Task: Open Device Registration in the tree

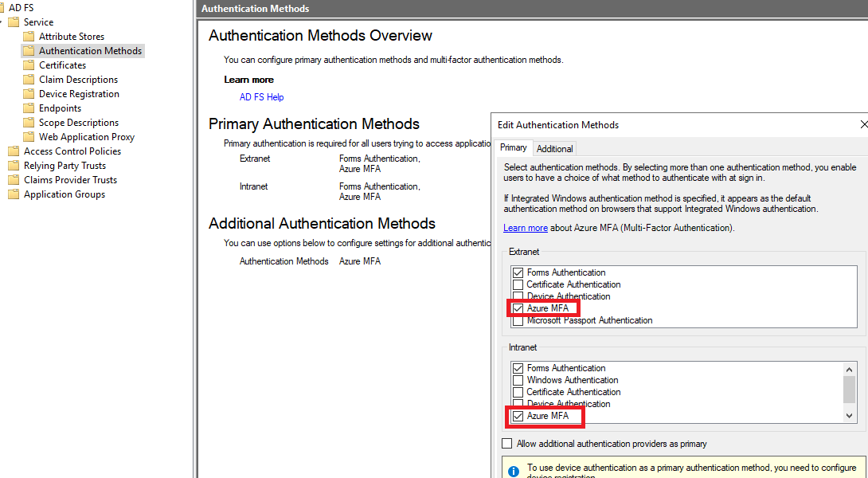Action: 79,94
